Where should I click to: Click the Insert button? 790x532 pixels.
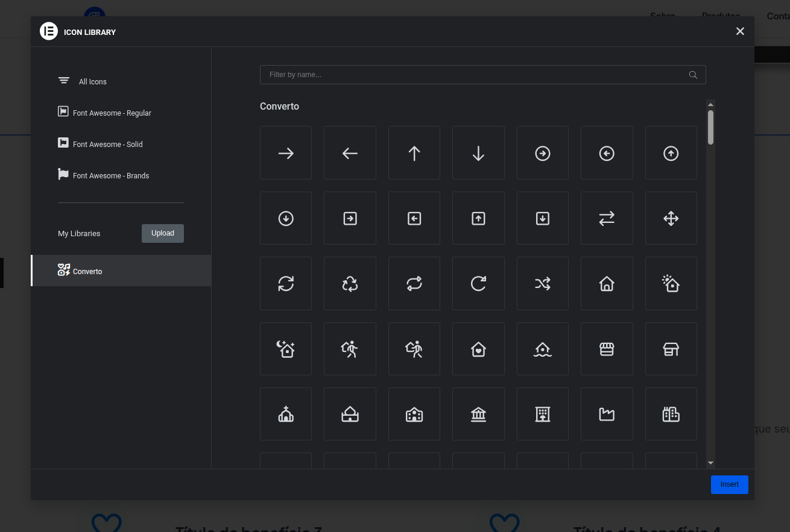(730, 484)
